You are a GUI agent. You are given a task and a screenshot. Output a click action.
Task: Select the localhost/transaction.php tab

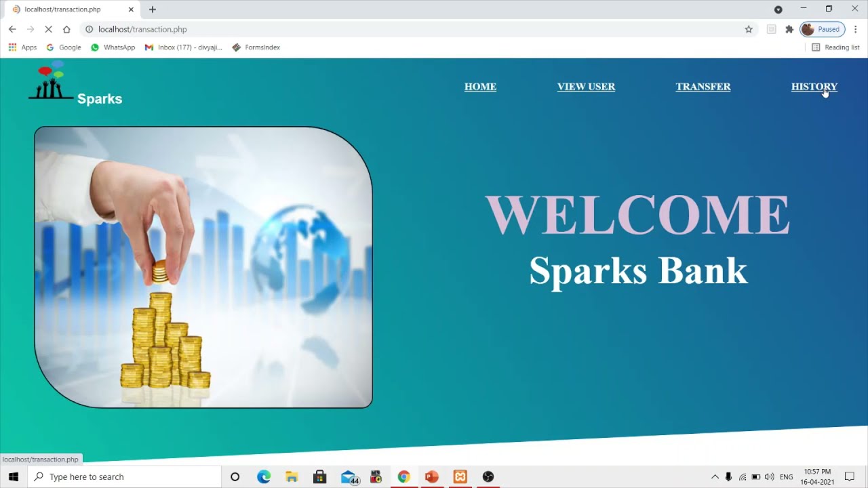coord(71,9)
